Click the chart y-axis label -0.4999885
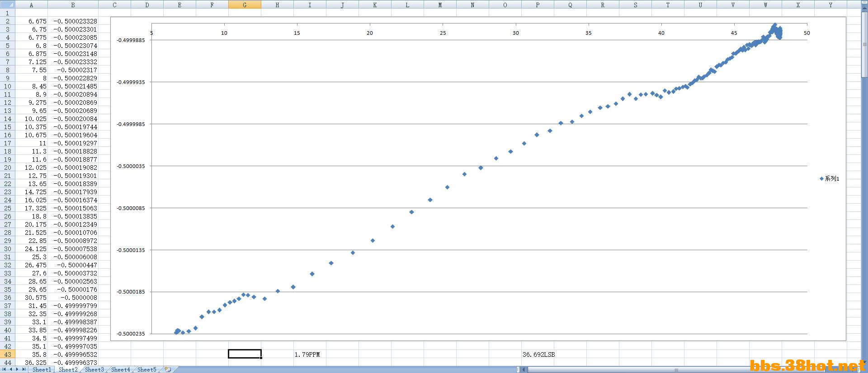 pos(131,40)
